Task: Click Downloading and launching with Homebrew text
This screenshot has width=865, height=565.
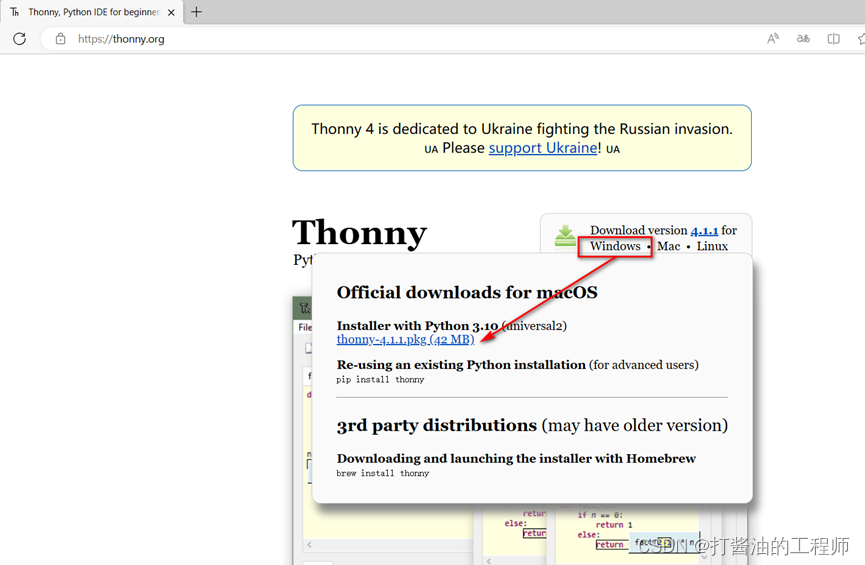Action: pos(516,459)
